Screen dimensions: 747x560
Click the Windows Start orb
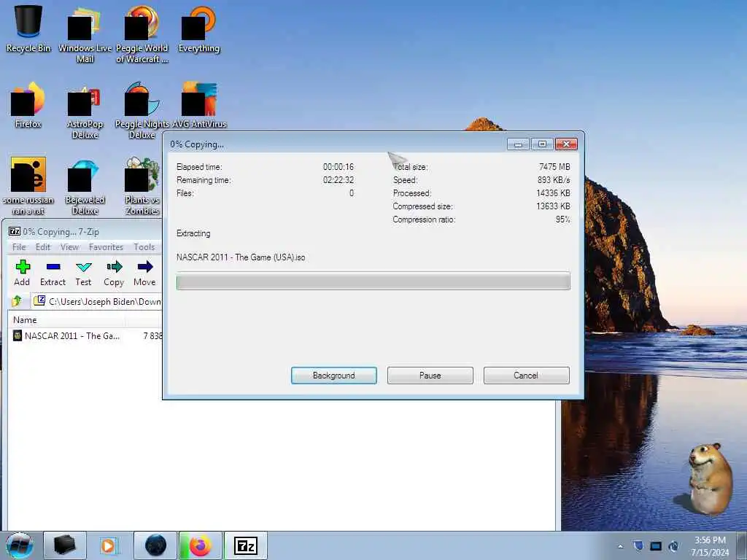[x=20, y=545]
